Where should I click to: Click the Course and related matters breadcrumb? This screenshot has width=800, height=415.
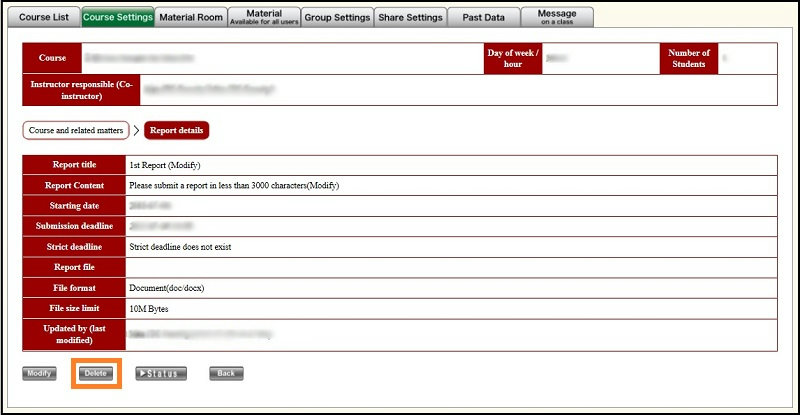point(76,130)
